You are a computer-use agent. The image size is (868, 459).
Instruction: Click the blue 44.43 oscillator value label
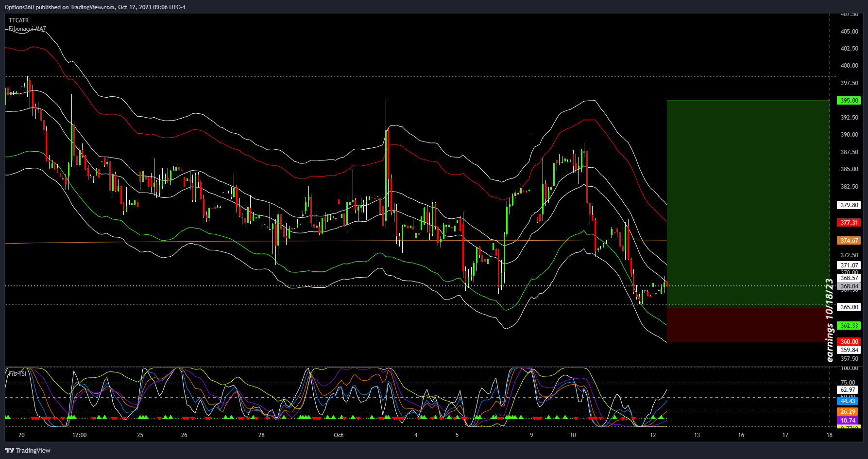point(848,401)
